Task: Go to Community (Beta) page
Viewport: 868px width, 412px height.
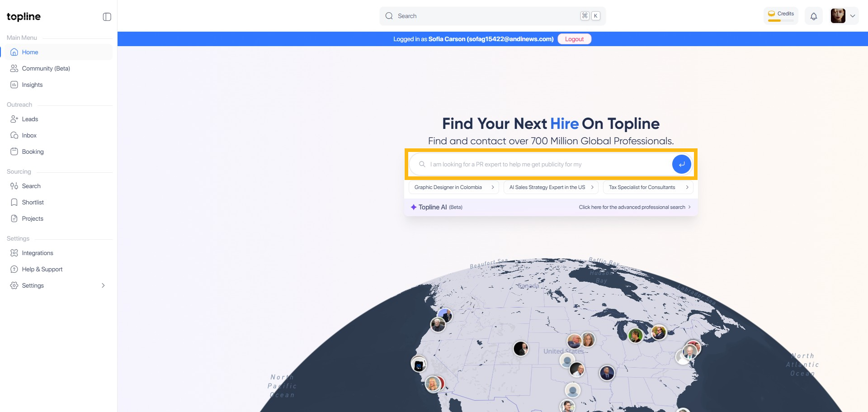Action: pos(46,68)
